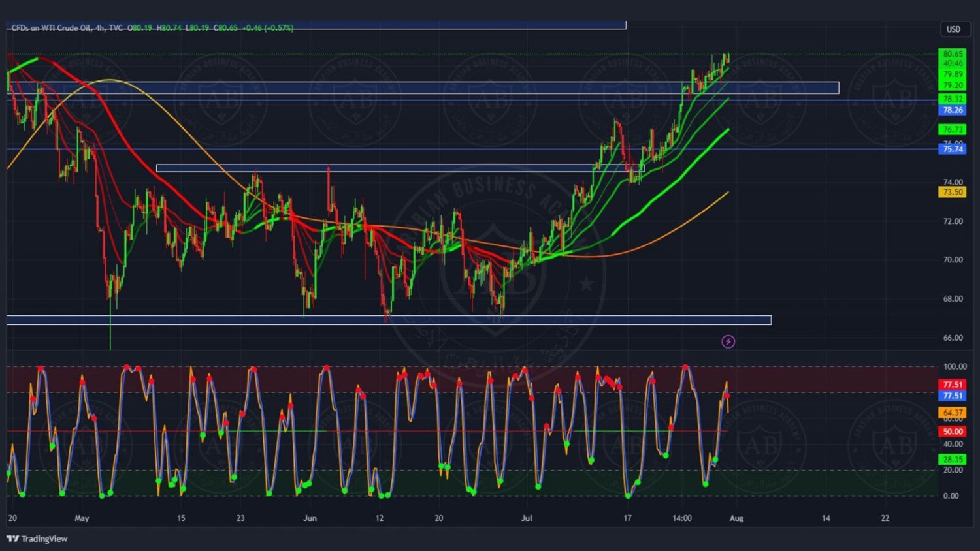Select the orange 64.37 oscillator value label
The width and height of the screenshot is (980, 551).
(x=952, y=413)
